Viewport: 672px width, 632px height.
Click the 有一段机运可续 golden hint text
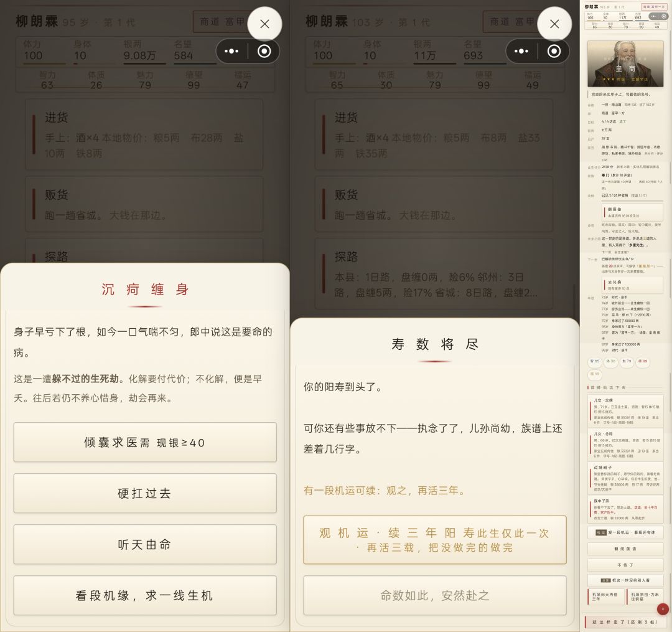tap(385, 491)
